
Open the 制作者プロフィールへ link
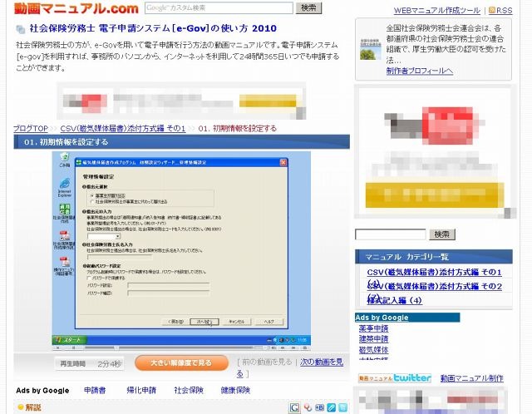[x=420, y=71]
